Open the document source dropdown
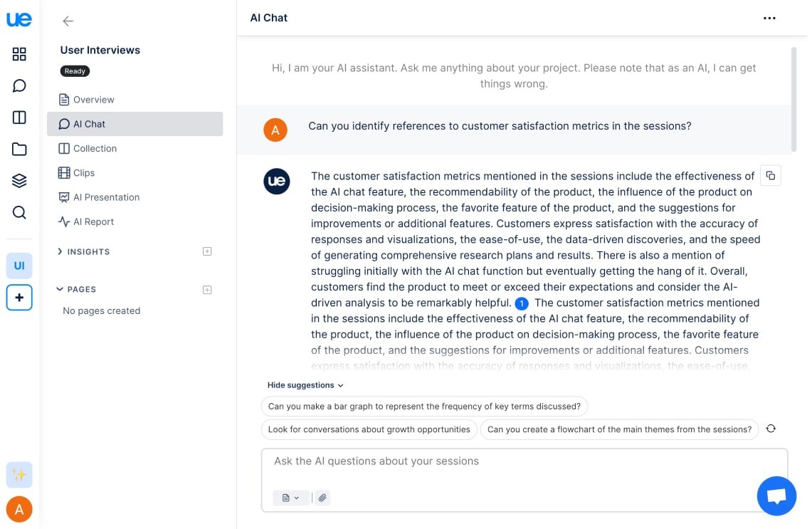 290,498
